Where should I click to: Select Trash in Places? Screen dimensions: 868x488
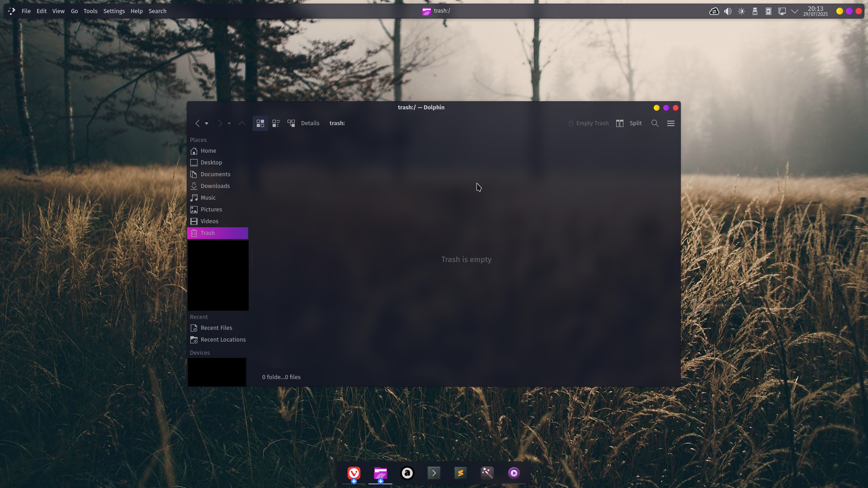tap(217, 233)
